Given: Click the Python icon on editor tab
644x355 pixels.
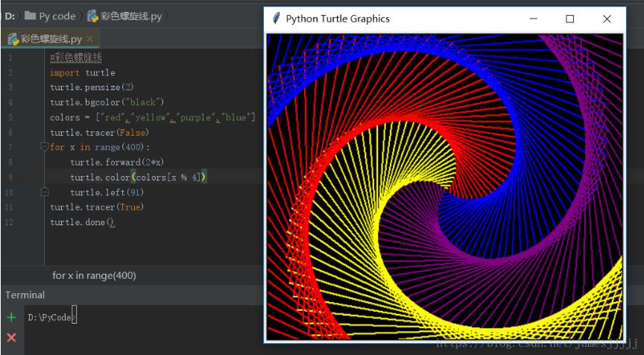Looking at the screenshot, I should click(13, 39).
